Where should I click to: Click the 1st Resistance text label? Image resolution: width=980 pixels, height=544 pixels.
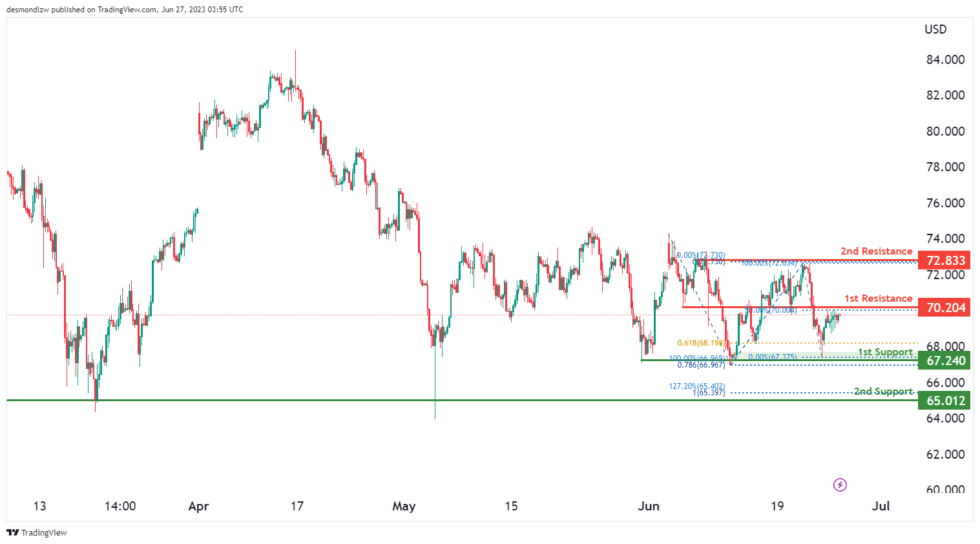click(878, 298)
